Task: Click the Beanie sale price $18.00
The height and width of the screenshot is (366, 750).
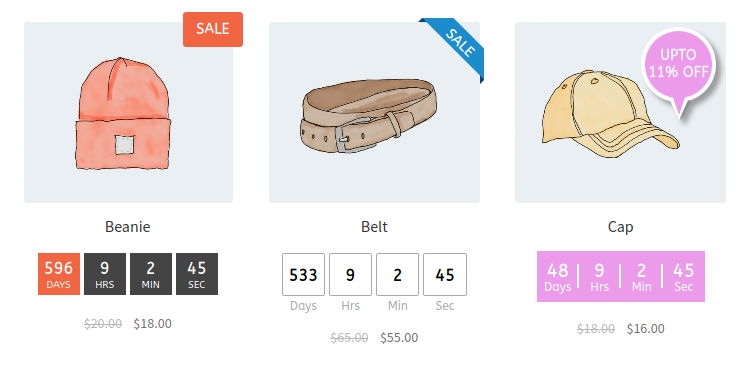Action: pos(153,324)
